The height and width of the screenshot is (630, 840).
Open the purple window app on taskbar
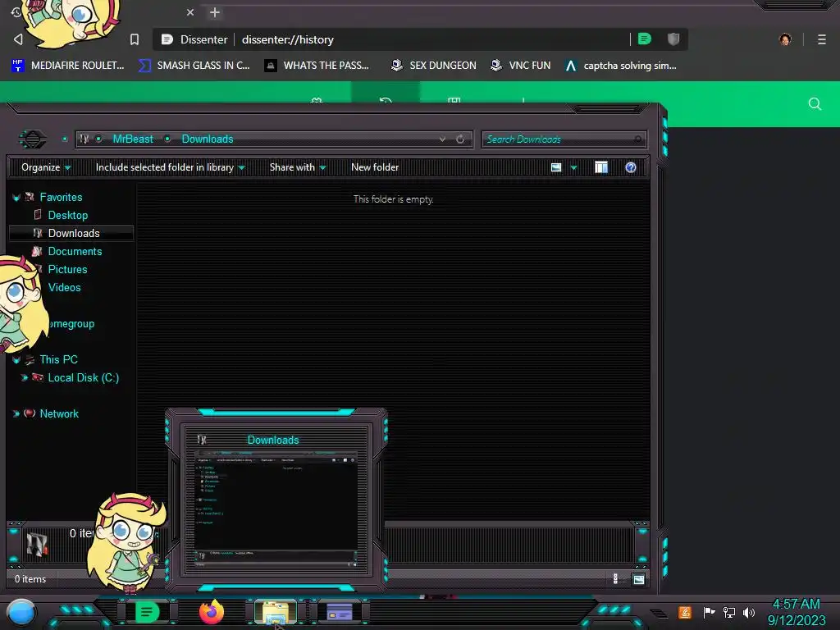(x=340, y=612)
